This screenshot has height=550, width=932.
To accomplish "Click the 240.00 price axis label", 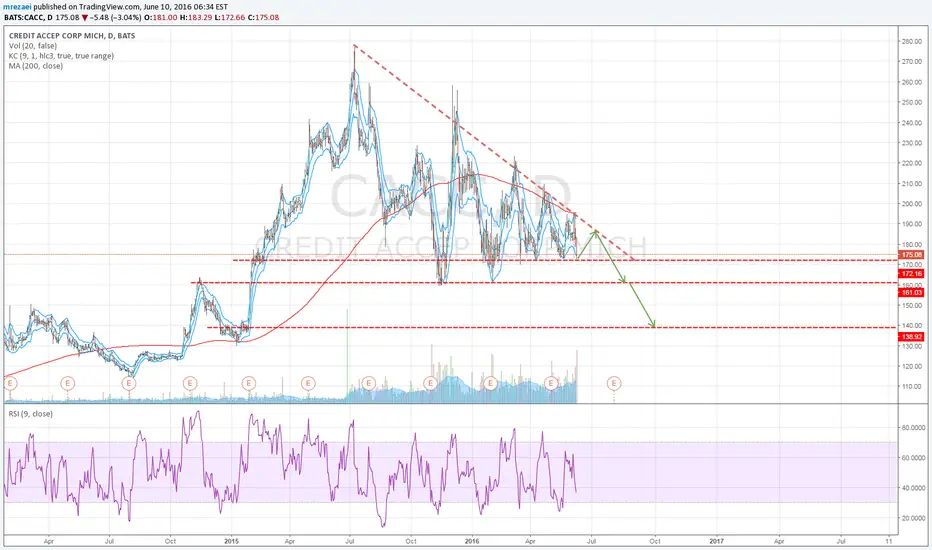I will coord(912,122).
